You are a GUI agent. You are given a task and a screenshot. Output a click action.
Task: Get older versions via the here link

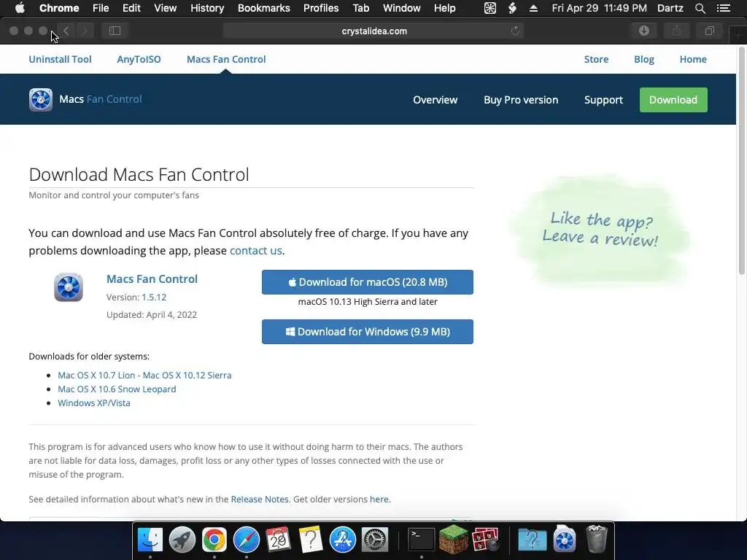(379, 499)
